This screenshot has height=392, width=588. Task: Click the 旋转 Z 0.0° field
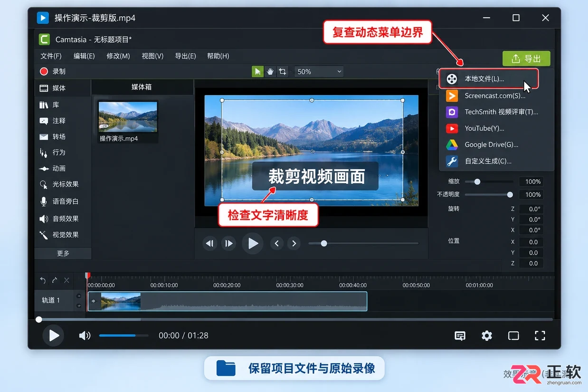pyautogui.click(x=531, y=209)
